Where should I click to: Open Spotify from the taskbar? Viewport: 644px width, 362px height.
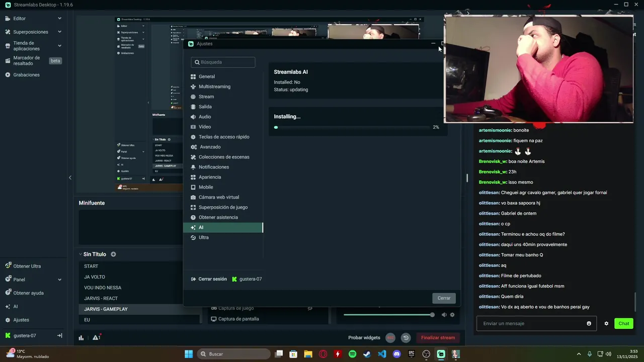click(x=352, y=354)
